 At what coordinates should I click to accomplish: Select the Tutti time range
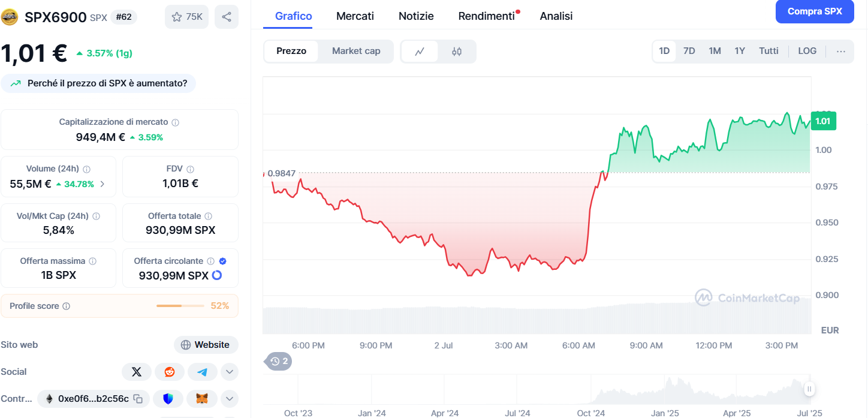tap(768, 51)
